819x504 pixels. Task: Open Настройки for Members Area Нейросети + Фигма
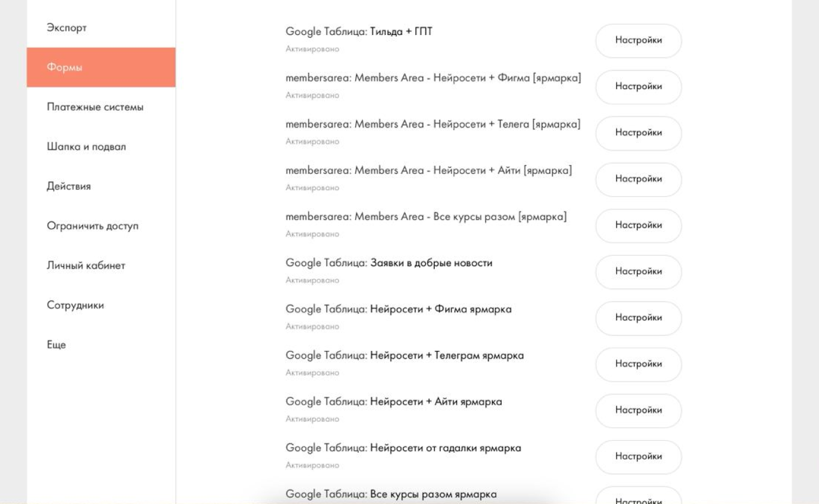(x=638, y=87)
